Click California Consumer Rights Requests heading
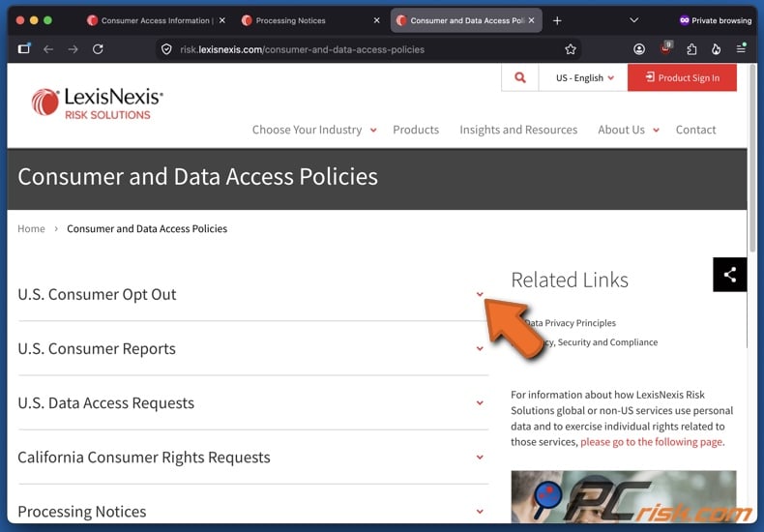Screen dimensions: 764x532 click(x=144, y=458)
